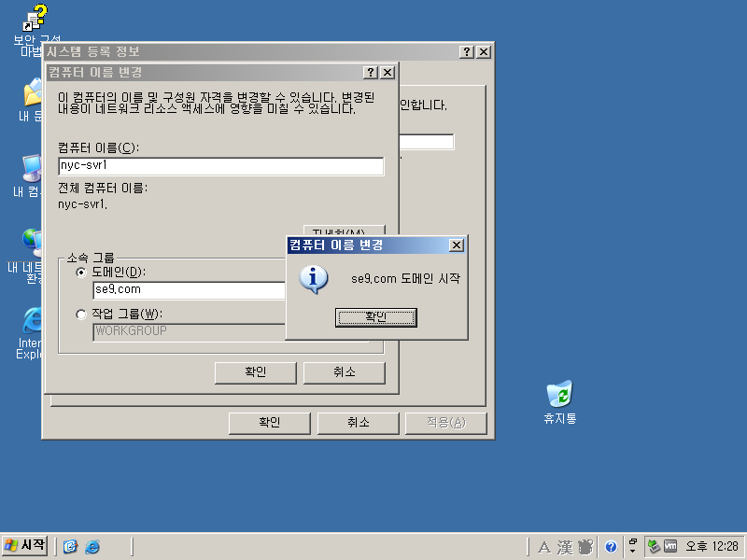This screenshot has width=747, height=560.
Task: Click the help question mark on 컴퓨터 이름 변경 title bar
Action: 371,73
